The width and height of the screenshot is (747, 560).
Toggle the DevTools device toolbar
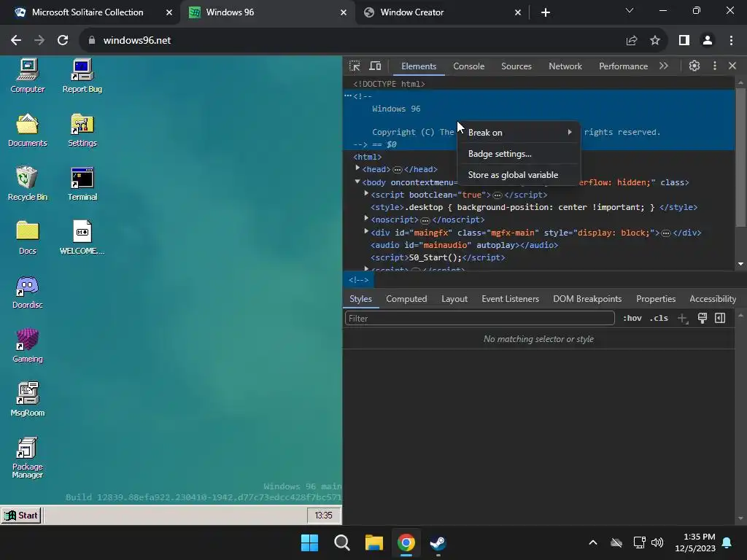tap(376, 66)
